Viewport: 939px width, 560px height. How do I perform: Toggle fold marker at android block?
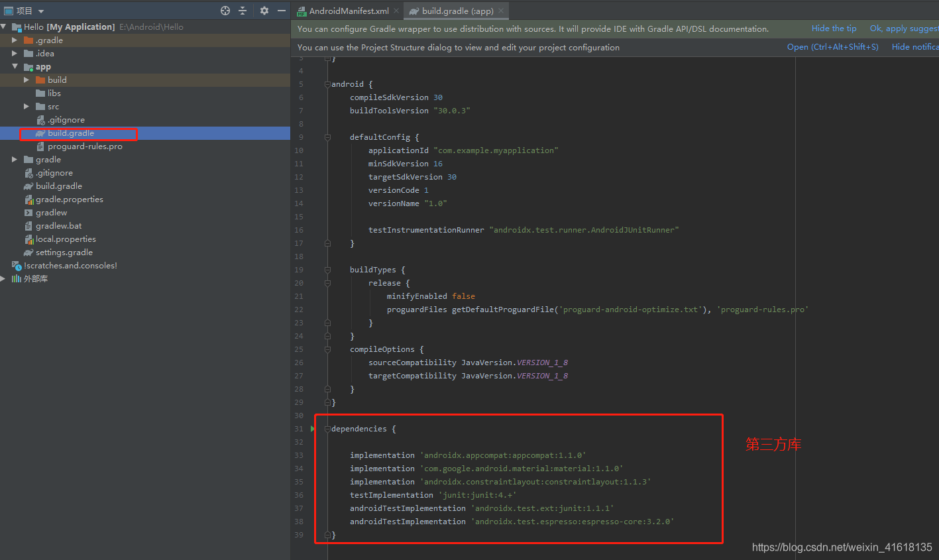coord(327,84)
